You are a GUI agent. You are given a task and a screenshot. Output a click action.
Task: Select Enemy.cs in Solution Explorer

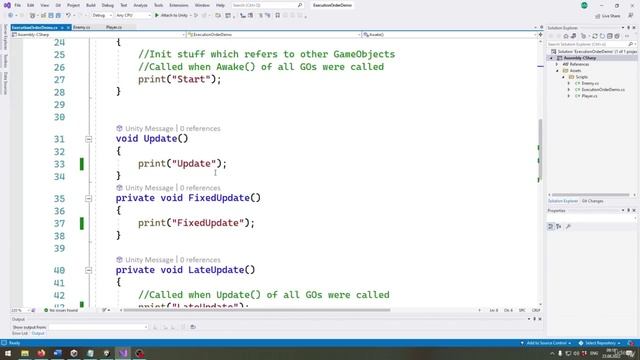coord(590,83)
